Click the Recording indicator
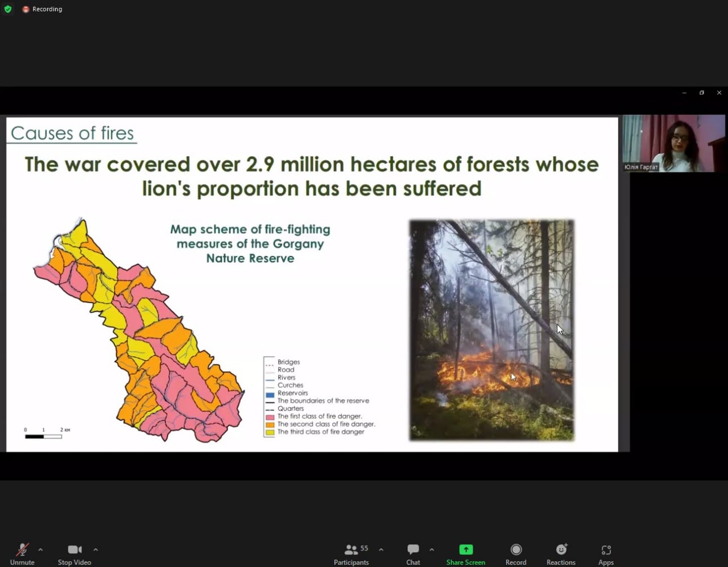The width and height of the screenshot is (728, 567). [42, 9]
